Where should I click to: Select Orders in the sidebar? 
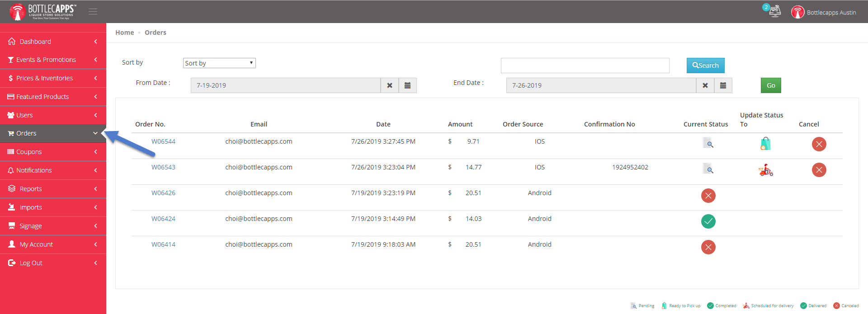click(53, 133)
